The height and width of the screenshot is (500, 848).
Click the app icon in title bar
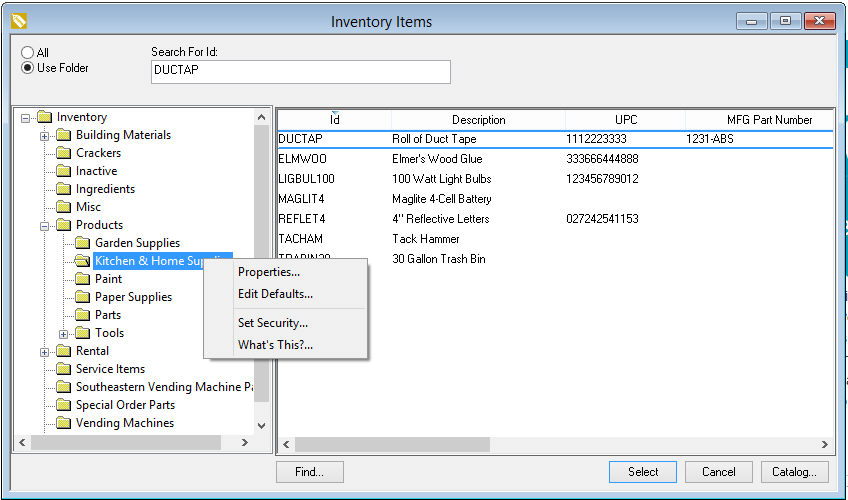[x=18, y=21]
